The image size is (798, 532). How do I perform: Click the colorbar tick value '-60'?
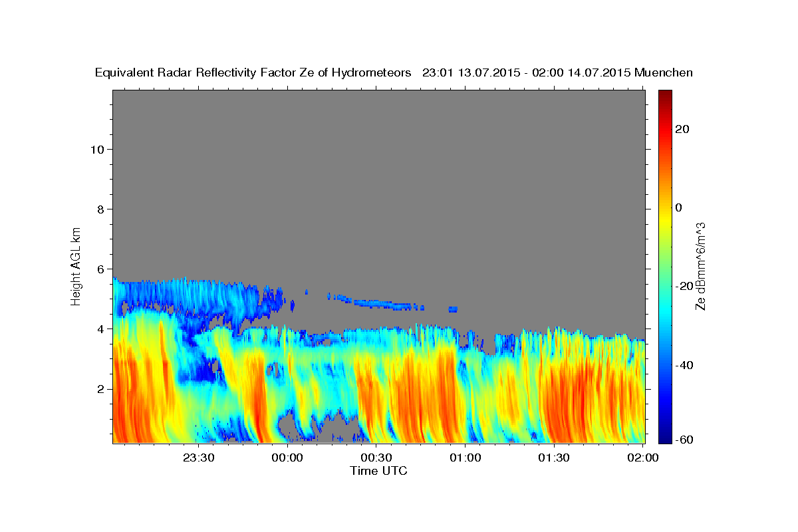coord(684,440)
